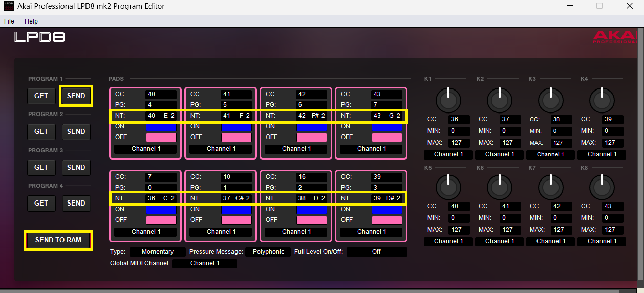Open Channel 1 dropdown of pad NT 42
Viewport: 644px width, 293px height.
tap(296, 149)
